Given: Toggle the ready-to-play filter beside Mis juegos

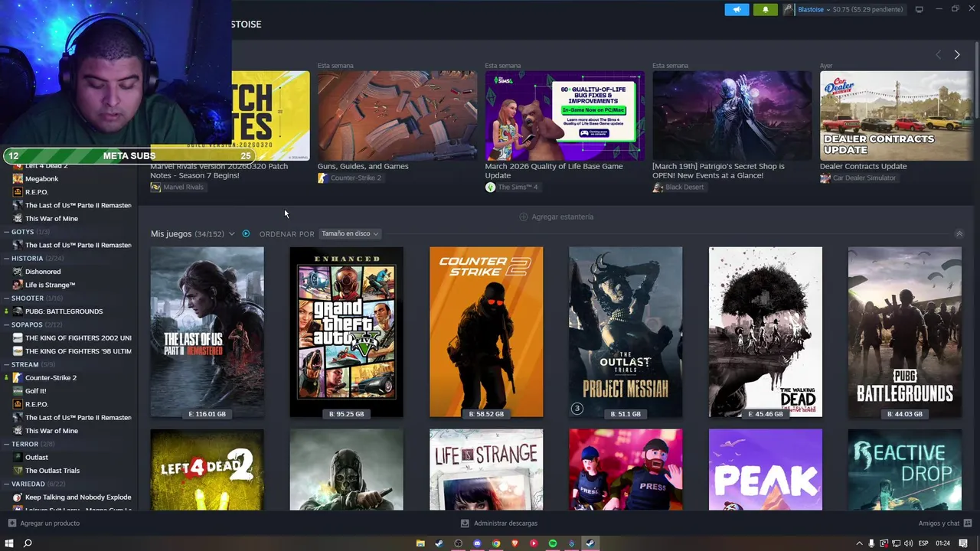Looking at the screenshot, I should click(x=246, y=233).
